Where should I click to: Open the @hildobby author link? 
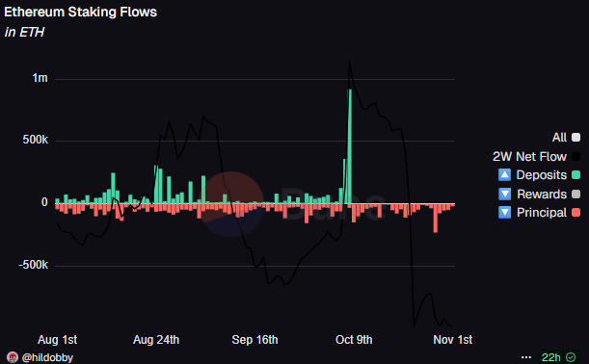pos(47,357)
